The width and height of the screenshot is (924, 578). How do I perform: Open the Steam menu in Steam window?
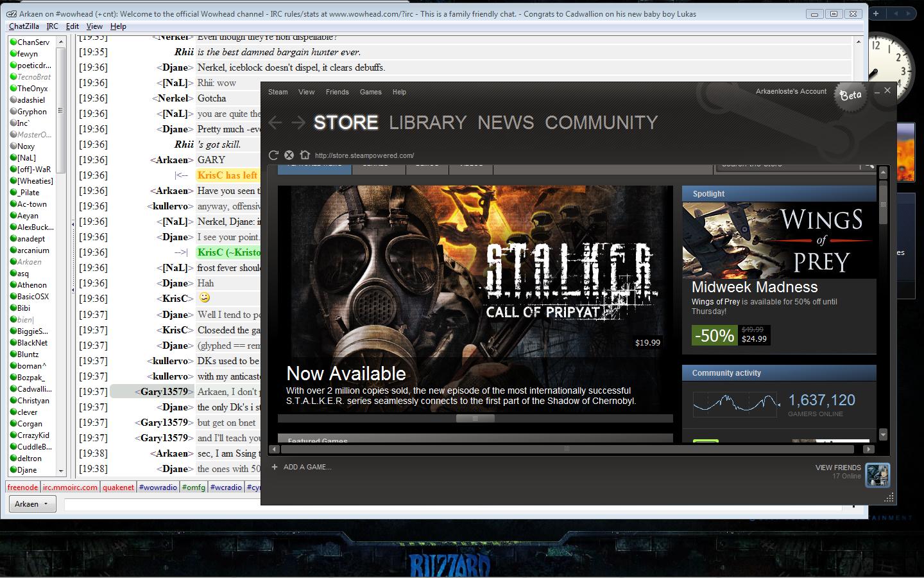coord(278,92)
